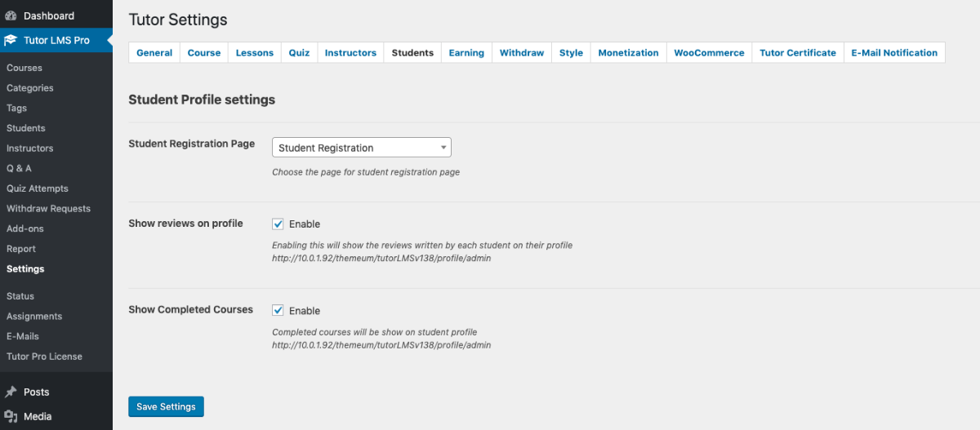Open Categories in the sidebar
980x430 pixels.
click(30, 88)
